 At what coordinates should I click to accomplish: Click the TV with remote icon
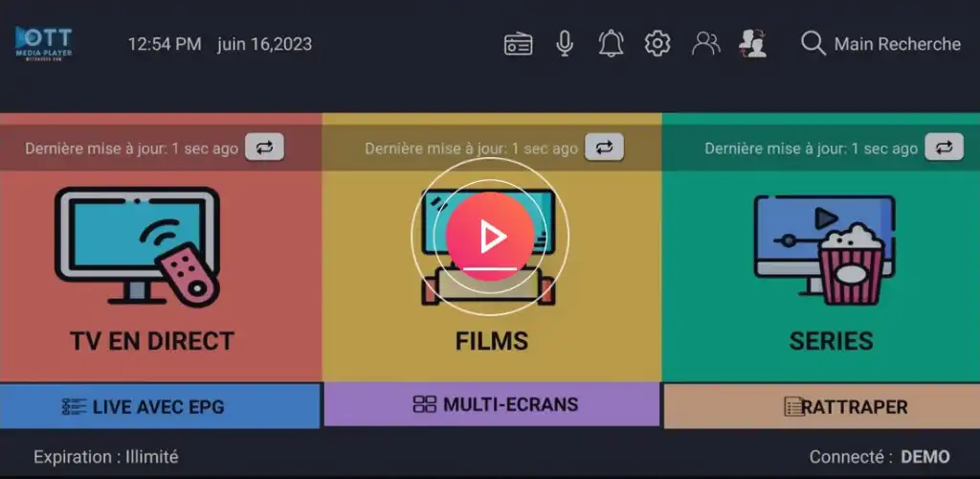(138, 247)
